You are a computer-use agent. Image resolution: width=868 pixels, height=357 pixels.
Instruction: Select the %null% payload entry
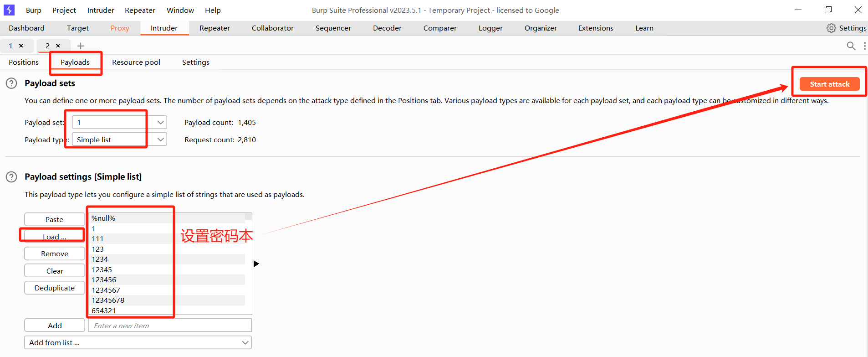tap(167, 218)
